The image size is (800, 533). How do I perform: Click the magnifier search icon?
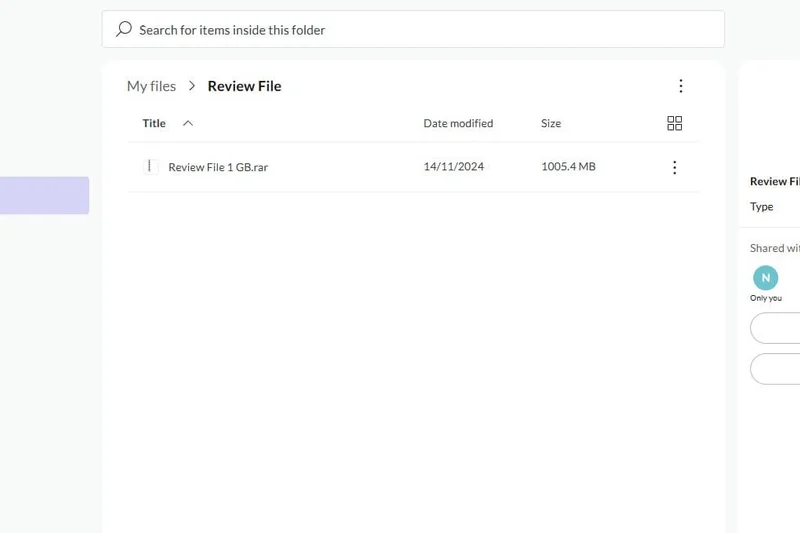[124, 29]
